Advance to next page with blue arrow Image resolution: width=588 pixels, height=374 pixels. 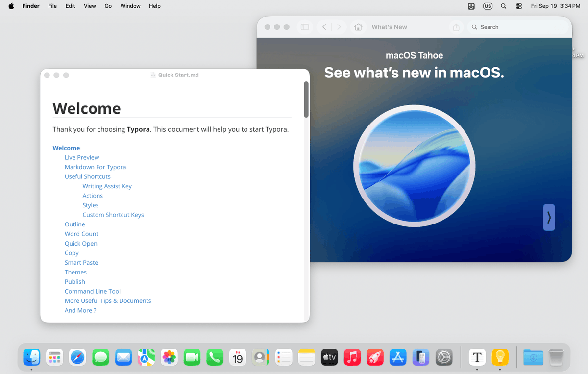tap(549, 217)
